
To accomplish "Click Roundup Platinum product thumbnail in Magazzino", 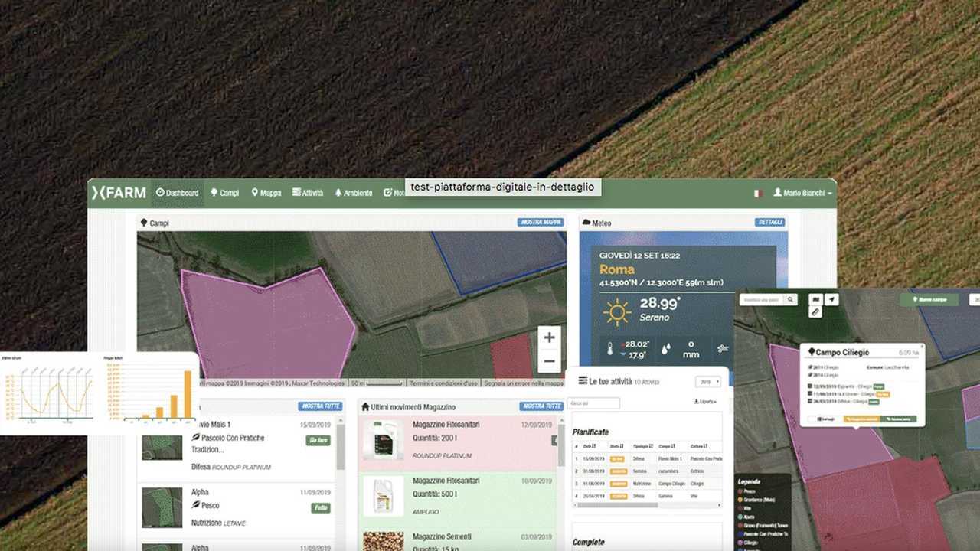I will click(383, 440).
